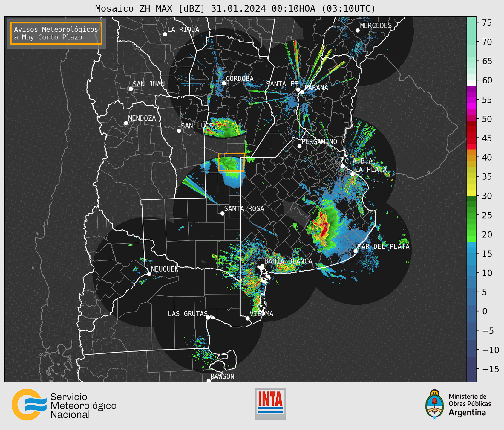
Task: Click the INTA logo
Action: click(270, 404)
